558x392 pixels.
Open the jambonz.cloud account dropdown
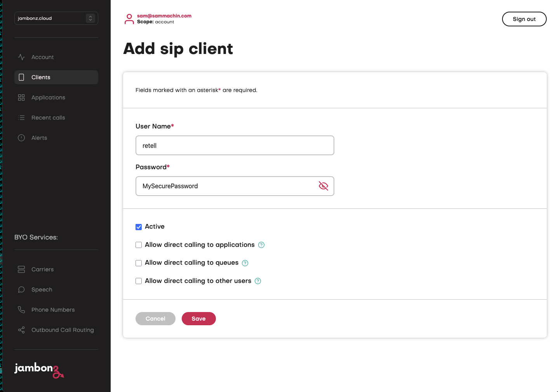56,18
